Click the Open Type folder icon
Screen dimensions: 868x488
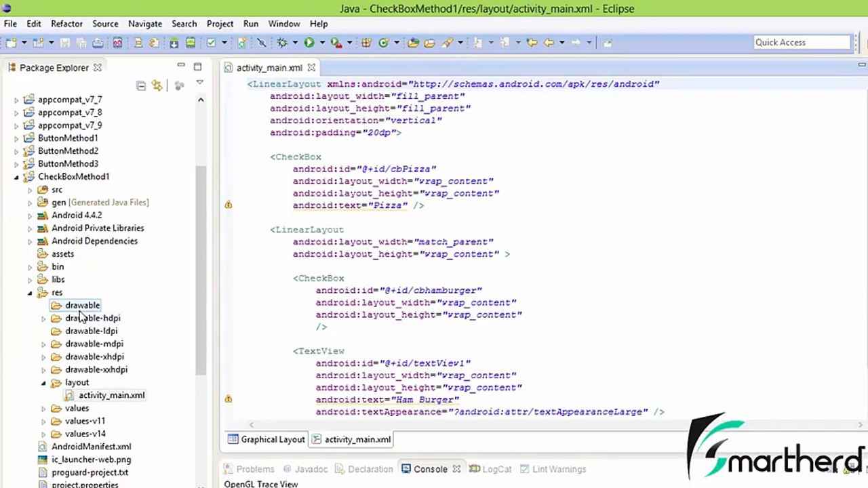click(x=413, y=43)
